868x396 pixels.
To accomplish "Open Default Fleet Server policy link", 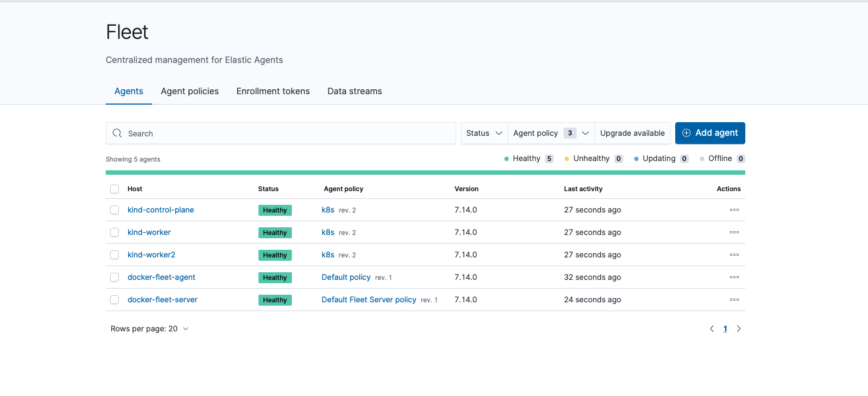I will coord(369,300).
